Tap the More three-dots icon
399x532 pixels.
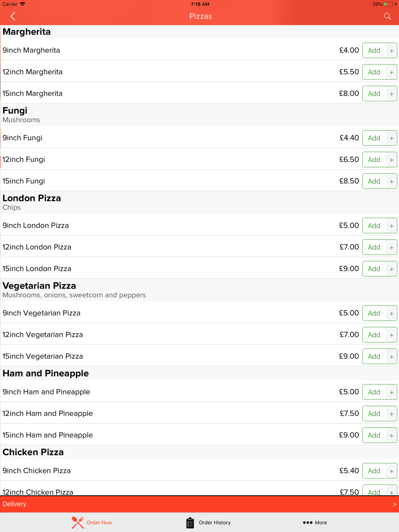click(x=307, y=522)
